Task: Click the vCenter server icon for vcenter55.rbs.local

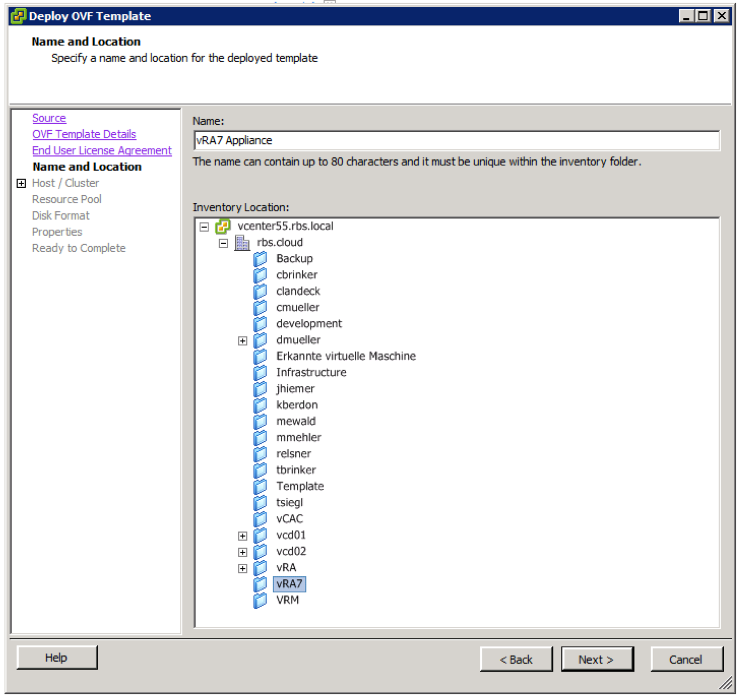Action: pyautogui.click(x=223, y=227)
